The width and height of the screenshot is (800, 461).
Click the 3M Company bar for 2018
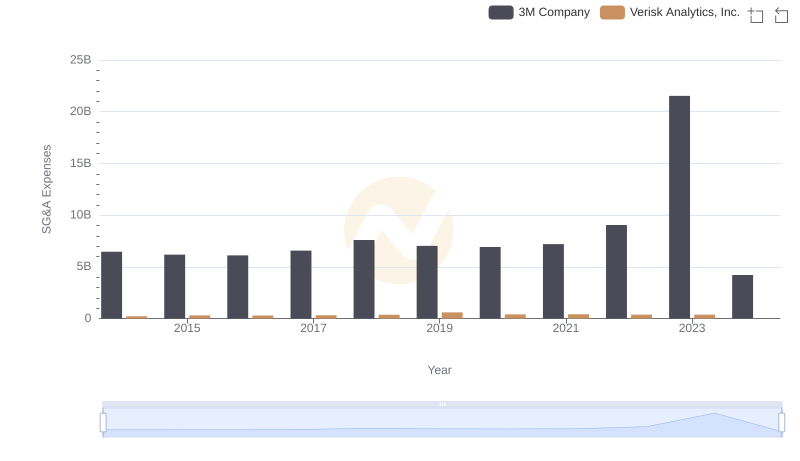tap(364, 279)
